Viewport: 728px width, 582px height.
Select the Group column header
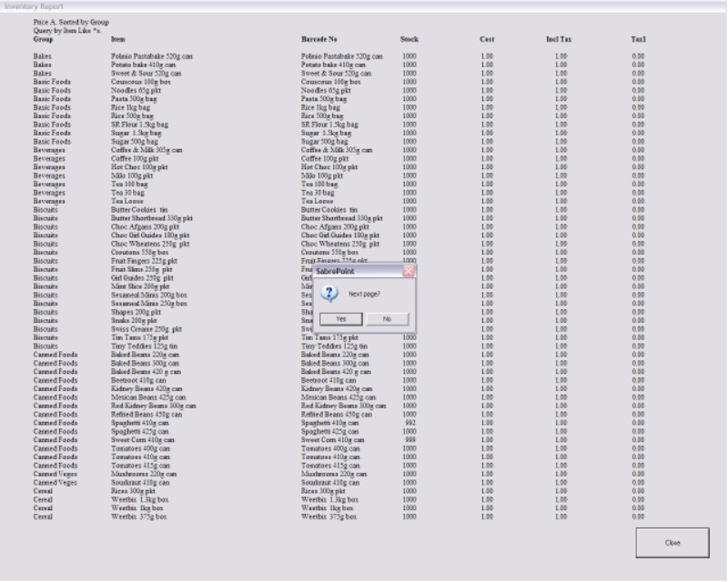coord(43,40)
